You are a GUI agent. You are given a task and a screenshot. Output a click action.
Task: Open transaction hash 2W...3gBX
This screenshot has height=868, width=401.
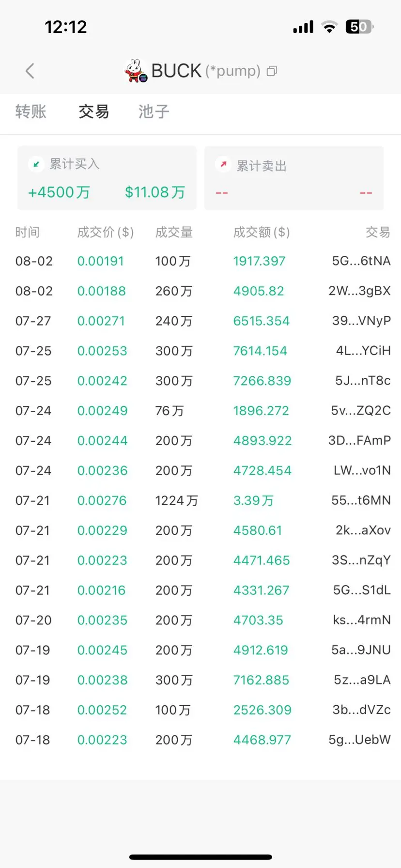(360, 291)
